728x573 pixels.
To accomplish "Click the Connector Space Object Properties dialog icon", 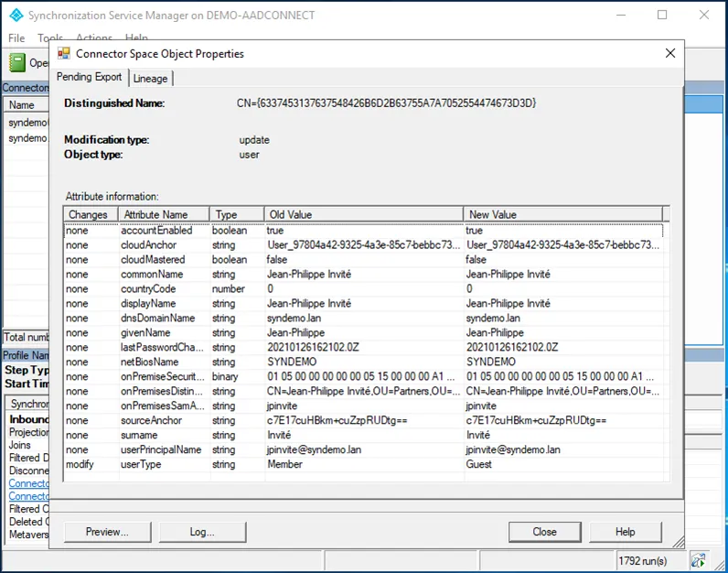I will pyautogui.click(x=63, y=54).
